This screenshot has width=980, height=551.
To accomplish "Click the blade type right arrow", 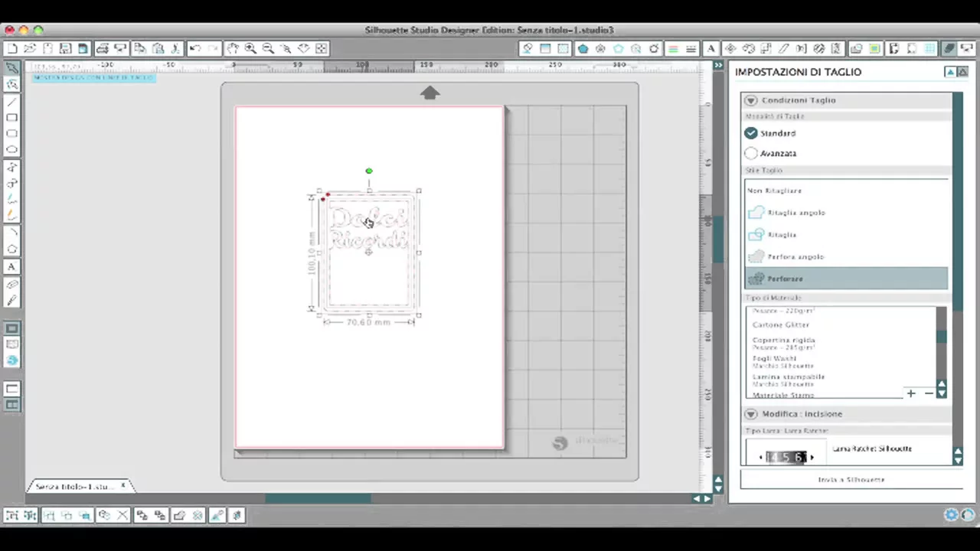I will 812,458.
